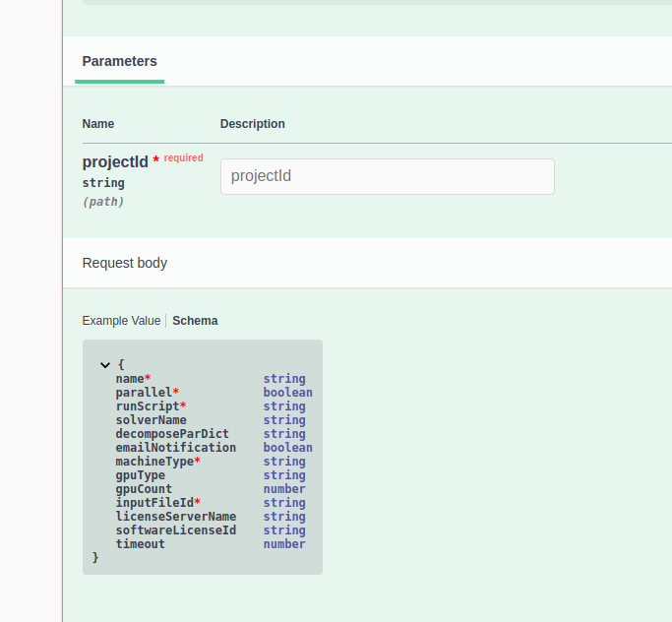Click the 'softwareLicenseId' schema property
This screenshot has width=672, height=622.
(x=176, y=530)
